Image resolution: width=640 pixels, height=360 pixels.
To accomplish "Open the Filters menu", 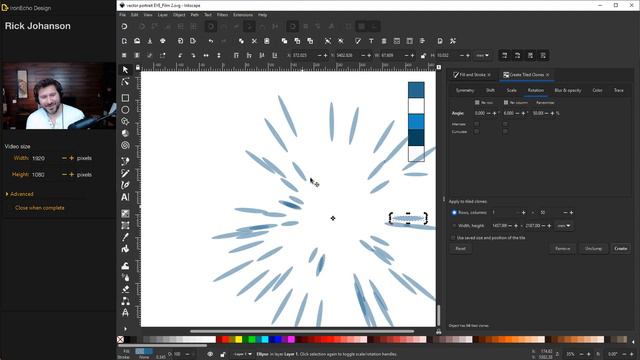I will tap(222, 15).
